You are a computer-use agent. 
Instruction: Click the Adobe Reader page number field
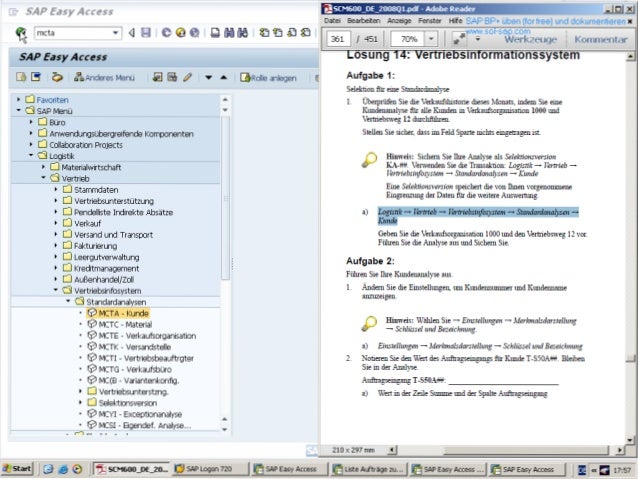338,39
